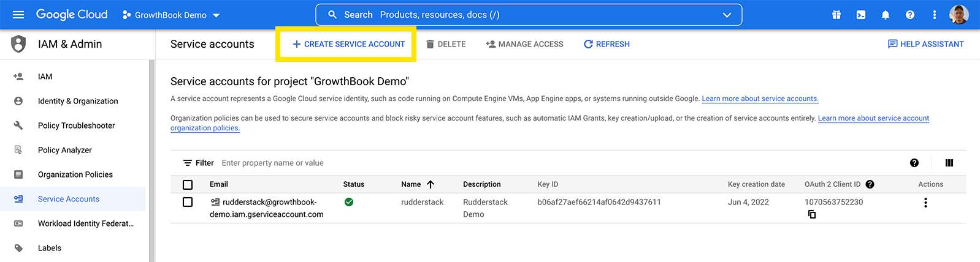Open the gift free trial icon

click(836, 15)
